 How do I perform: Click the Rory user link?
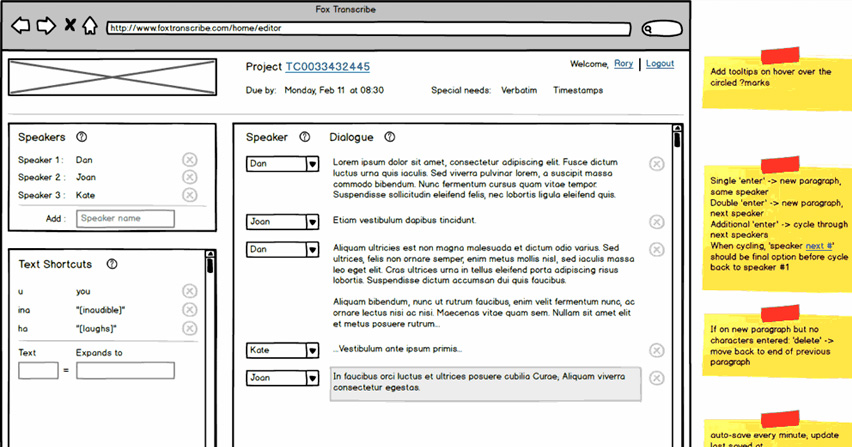pyautogui.click(x=623, y=64)
